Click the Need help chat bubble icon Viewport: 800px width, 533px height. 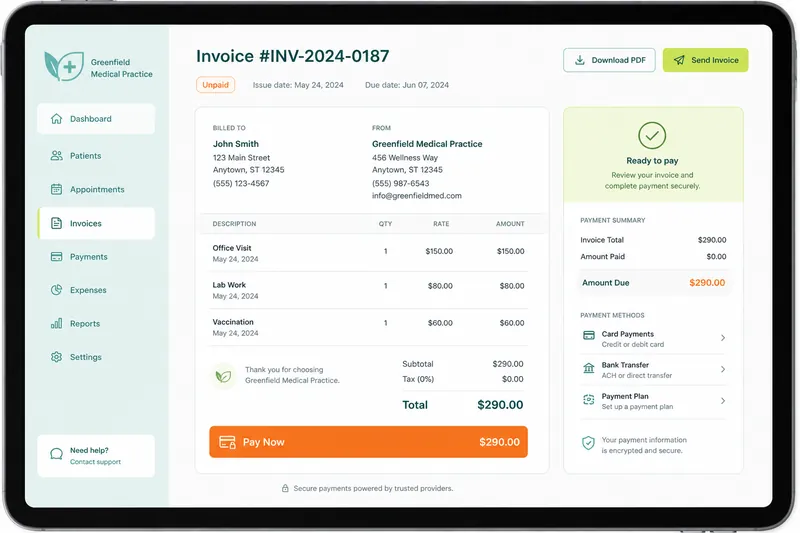pos(56,454)
